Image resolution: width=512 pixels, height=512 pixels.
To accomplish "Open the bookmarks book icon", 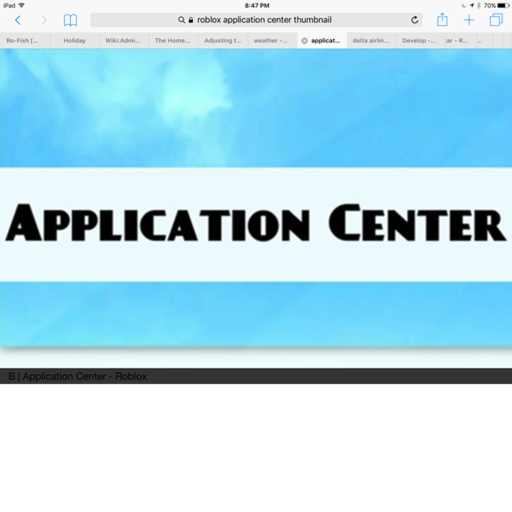I will (70, 20).
